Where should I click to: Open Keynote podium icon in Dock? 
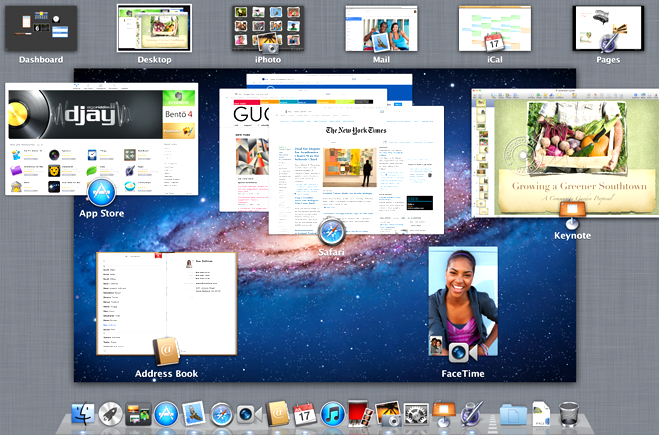pyautogui.click(x=444, y=414)
